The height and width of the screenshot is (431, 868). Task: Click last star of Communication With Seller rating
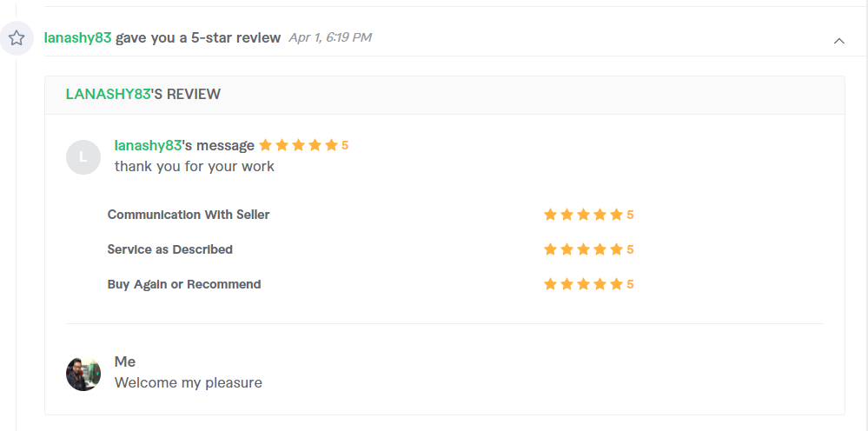click(x=617, y=215)
